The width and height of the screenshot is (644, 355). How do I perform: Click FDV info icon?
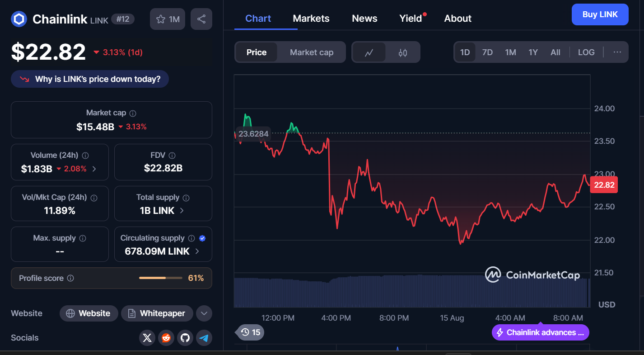172,156
